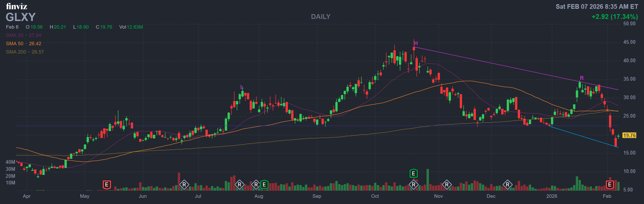644x204 pixels.
Task: Select the R diamond marker in early November
Action: click(x=447, y=185)
